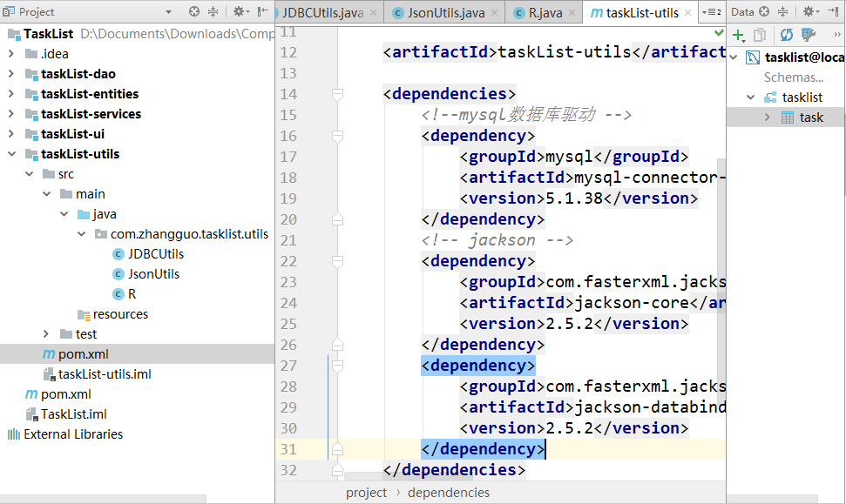Collapse the main folder
Image resolution: width=846 pixels, height=504 pixels.
46,193
